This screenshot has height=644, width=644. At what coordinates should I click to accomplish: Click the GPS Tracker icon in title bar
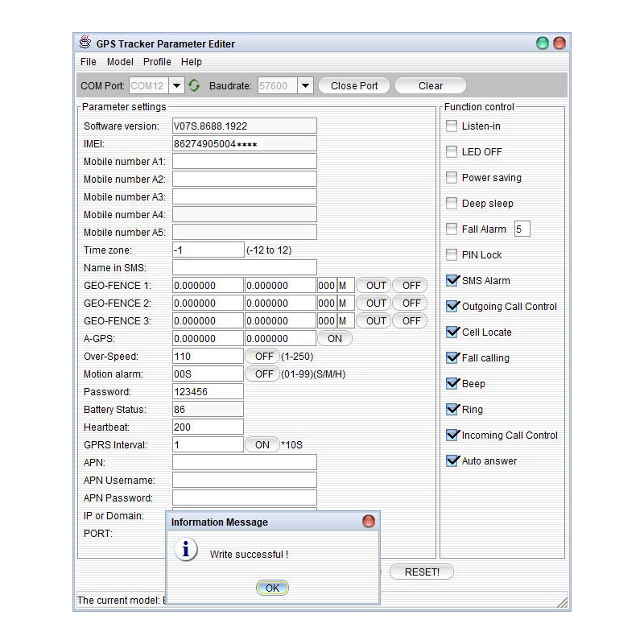(x=85, y=42)
